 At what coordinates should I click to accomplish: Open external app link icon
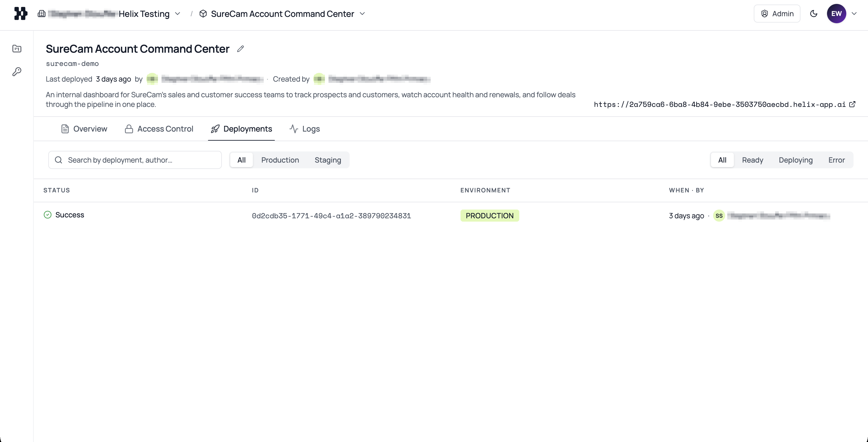pos(852,104)
